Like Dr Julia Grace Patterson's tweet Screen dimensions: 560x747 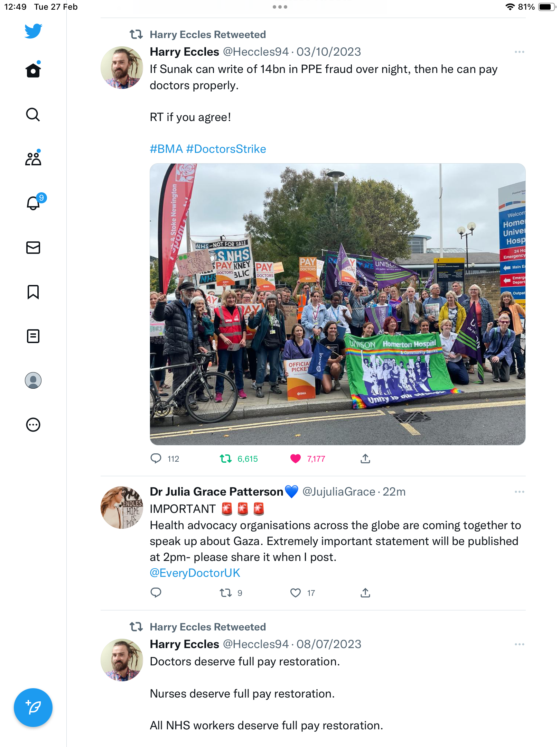point(296,593)
